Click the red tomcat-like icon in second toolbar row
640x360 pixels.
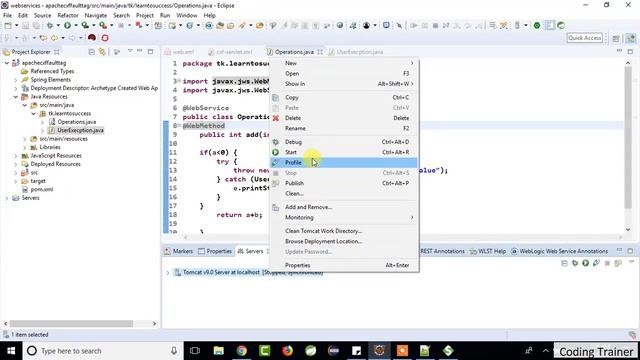(x=92, y=38)
